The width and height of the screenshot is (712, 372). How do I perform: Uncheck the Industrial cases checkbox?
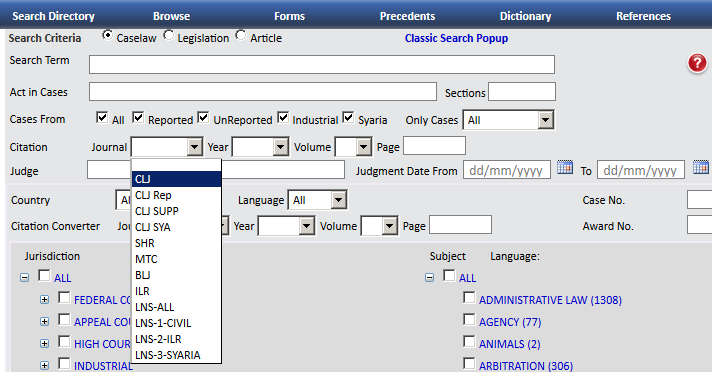coord(283,118)
